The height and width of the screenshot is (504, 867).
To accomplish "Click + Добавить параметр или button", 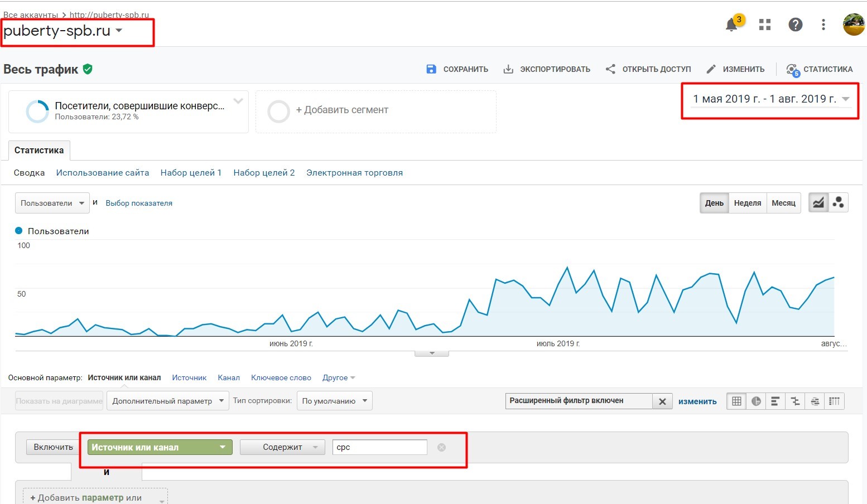I will (x=95, y=497).
